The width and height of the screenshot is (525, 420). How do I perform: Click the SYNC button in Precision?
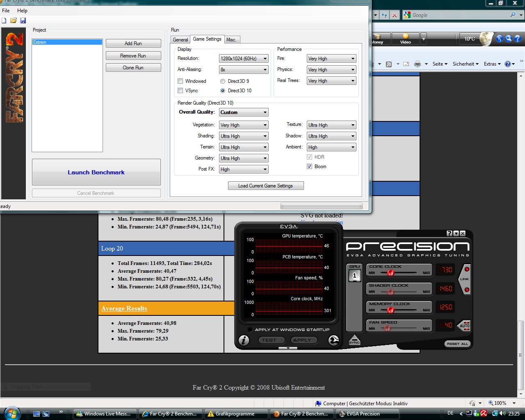354,340
